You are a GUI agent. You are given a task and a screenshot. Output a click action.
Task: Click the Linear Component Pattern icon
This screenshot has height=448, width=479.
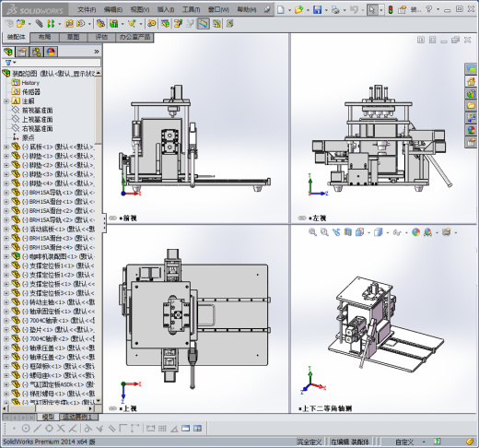pyautogui.click(x=51, y=23)
